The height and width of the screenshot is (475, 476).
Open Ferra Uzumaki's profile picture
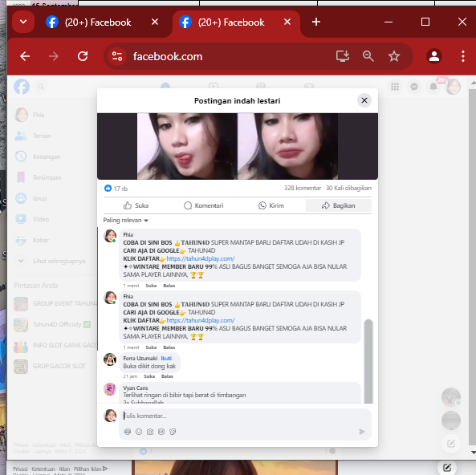click(x=110, y=359)
